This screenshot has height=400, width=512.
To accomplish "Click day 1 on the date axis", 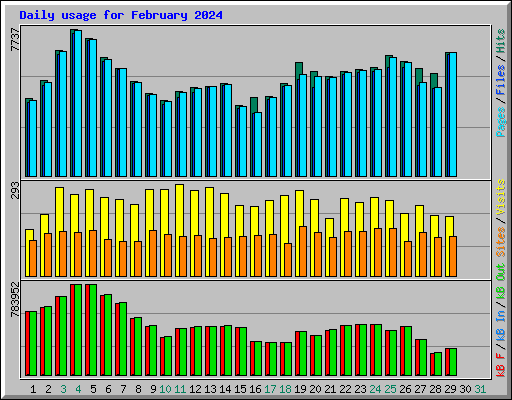I will (33, 389).
